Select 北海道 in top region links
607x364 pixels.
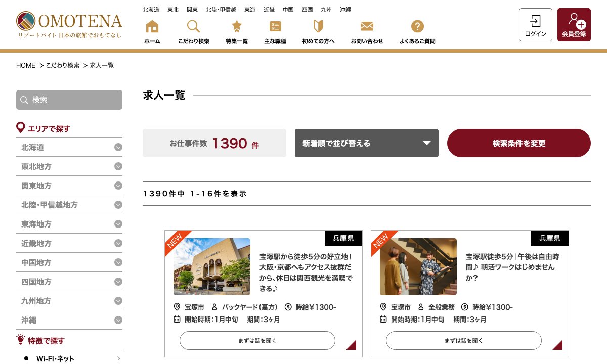pos(151,10)
